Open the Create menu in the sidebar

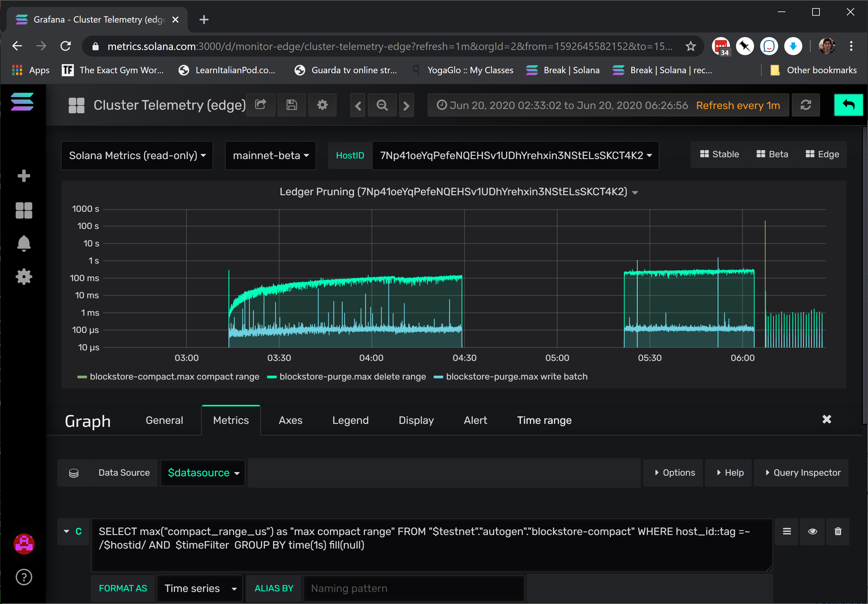(24, 176)
